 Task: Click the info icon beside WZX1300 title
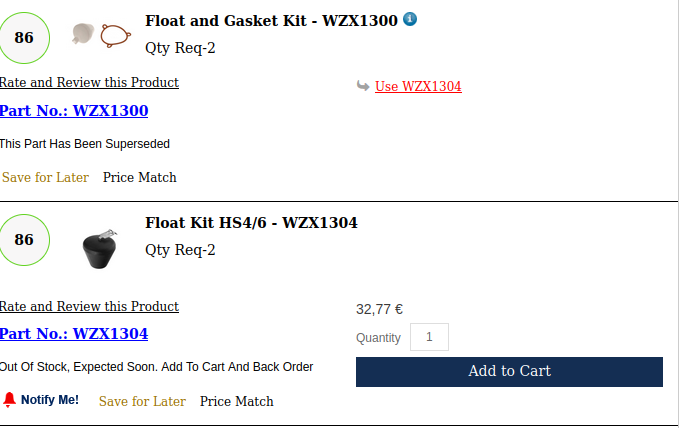410,19
